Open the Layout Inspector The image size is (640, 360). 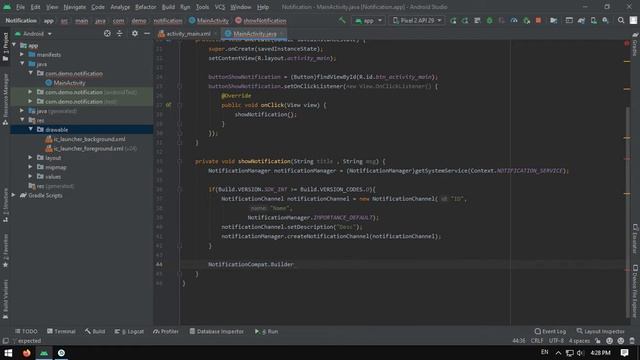[x=600, y=331]
